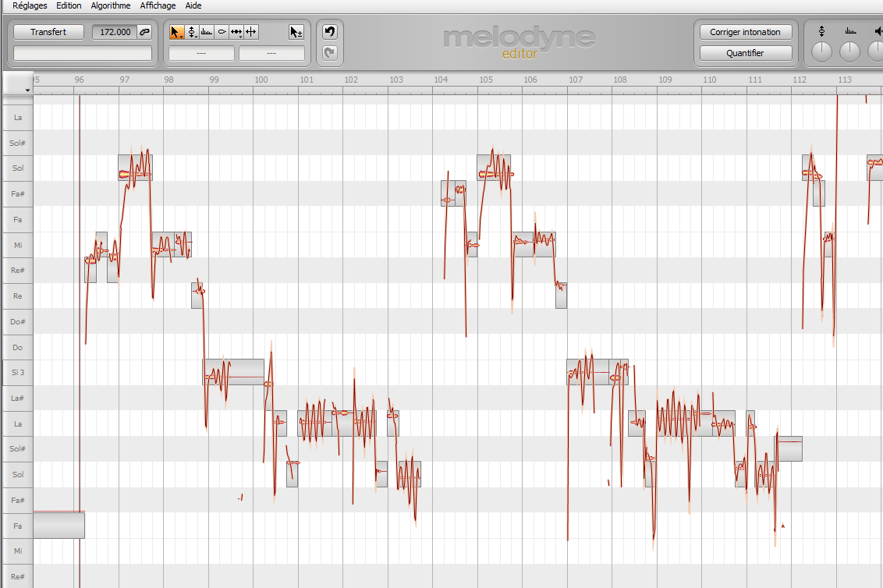Click the undo arrow button

tap(329, 32)
